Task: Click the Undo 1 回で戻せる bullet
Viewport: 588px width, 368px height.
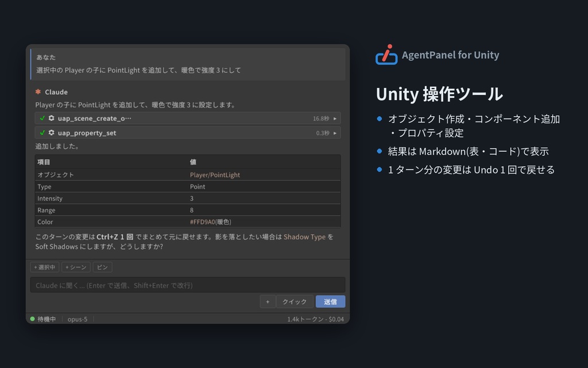Action: (471, 170)
